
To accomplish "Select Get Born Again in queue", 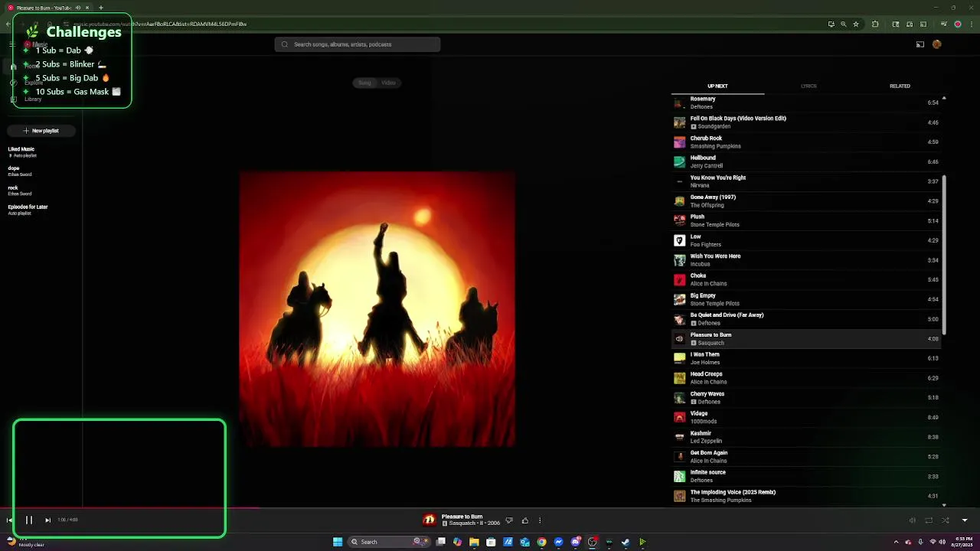I will (807, 457).
